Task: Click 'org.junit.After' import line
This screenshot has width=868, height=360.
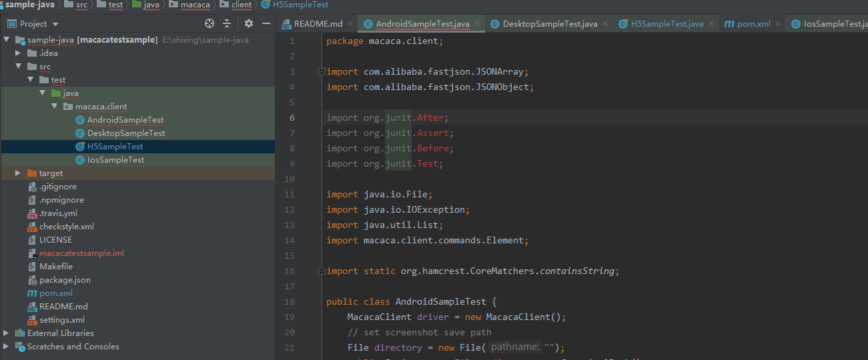Action: tap(388, 117)
